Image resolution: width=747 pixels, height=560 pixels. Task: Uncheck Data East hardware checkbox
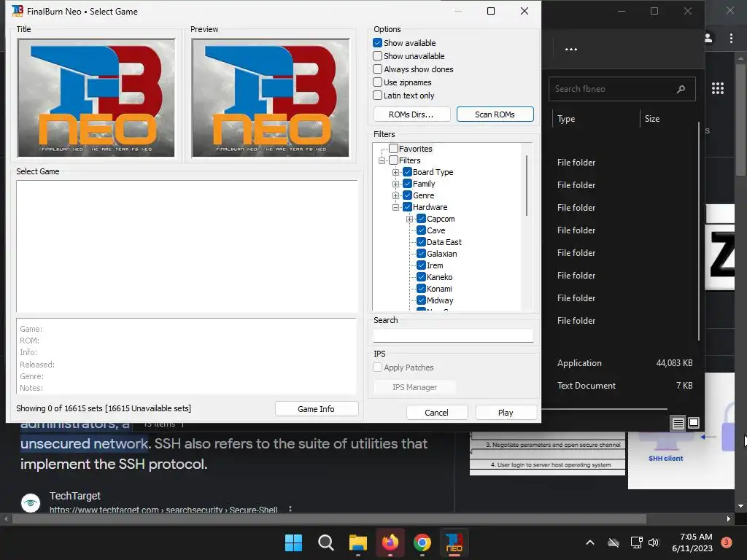coord(421,242)
